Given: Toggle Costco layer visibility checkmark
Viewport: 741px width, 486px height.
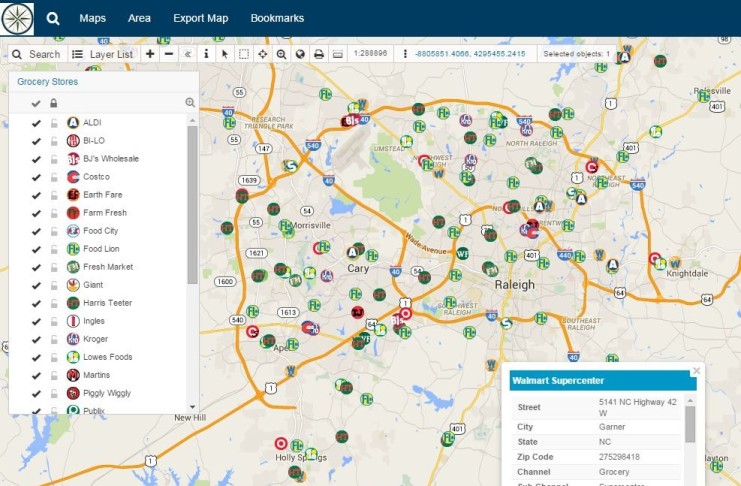Looking at the screenshot, I should coord(36,177).
